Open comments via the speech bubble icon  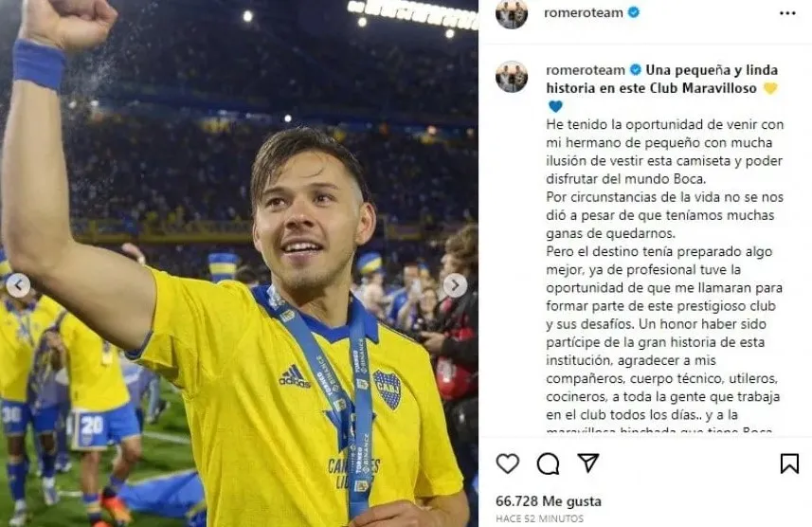[548, 463]
